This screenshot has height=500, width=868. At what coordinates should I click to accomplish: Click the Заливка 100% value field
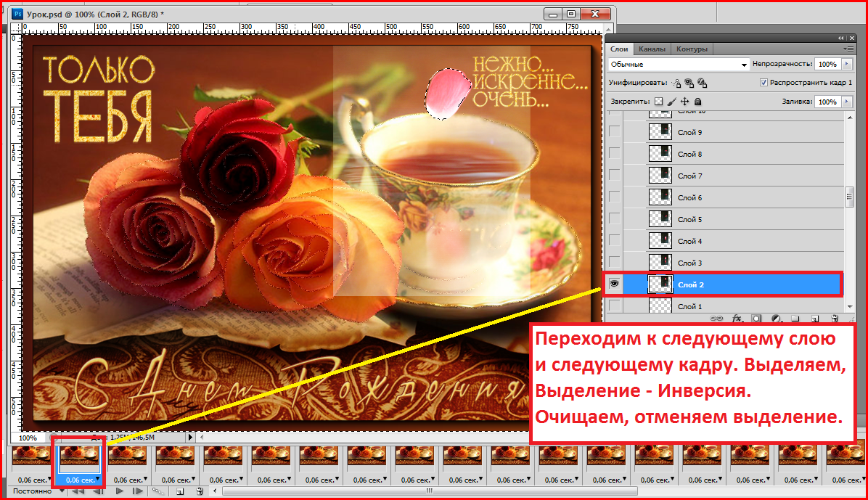827,102
